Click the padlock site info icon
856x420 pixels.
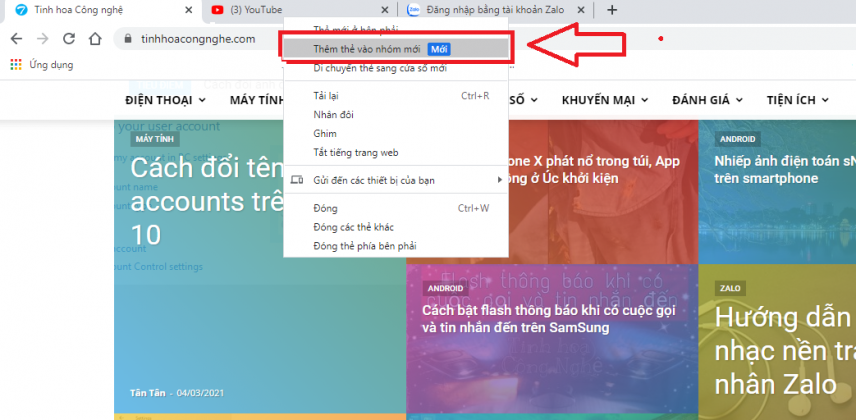pyautogui.click(x=127, y=40)
